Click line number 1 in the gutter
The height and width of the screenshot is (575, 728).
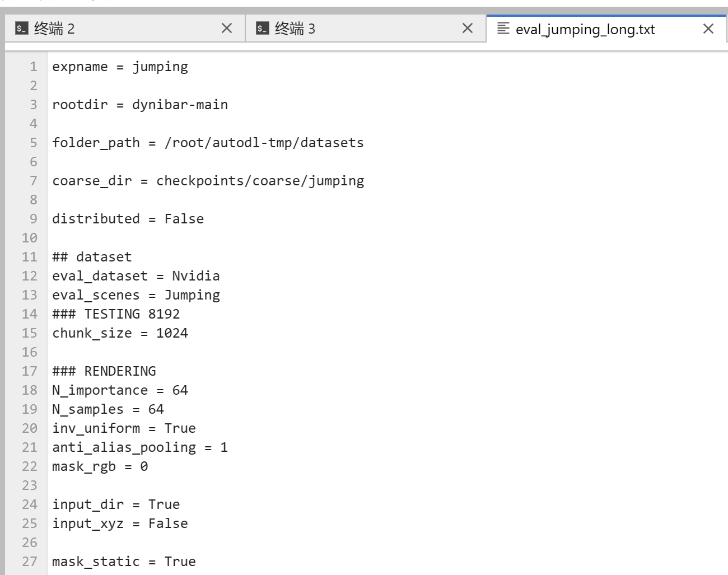[x=32, y=66]
